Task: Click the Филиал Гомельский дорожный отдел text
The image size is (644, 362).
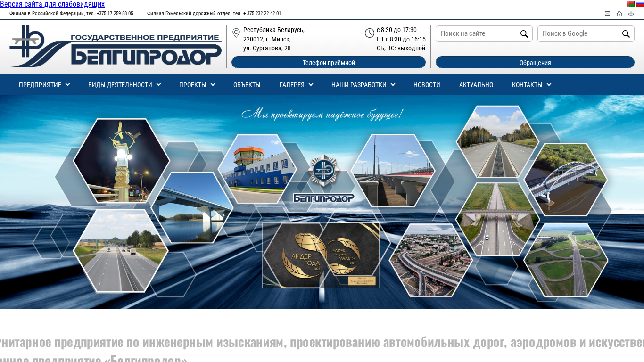Action: click(214, 13)
